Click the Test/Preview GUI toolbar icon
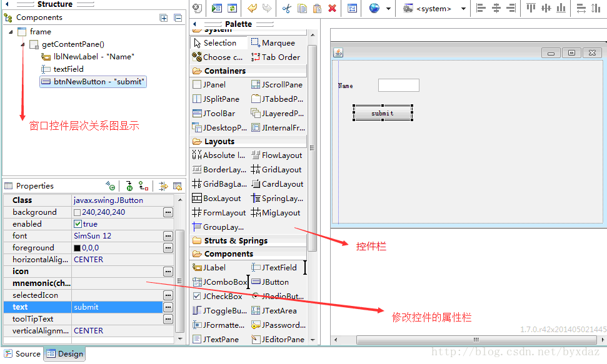This screenshot has width=607, height=364. (x=217, y=8)
